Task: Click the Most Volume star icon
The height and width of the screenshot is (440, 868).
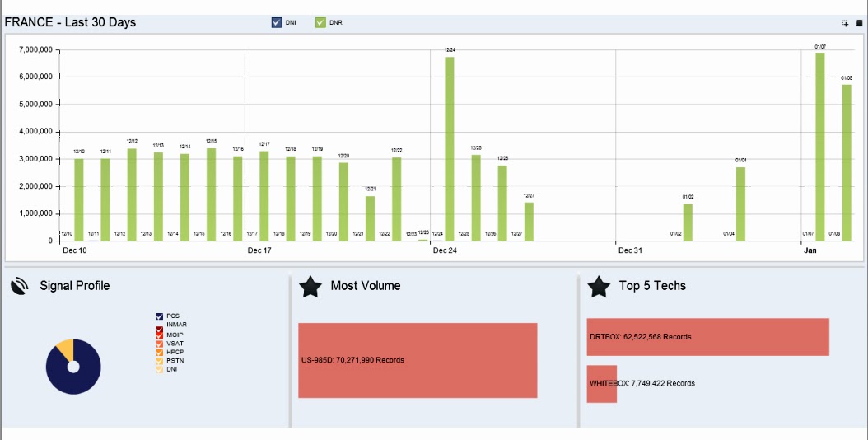Action: coord(310,287)
